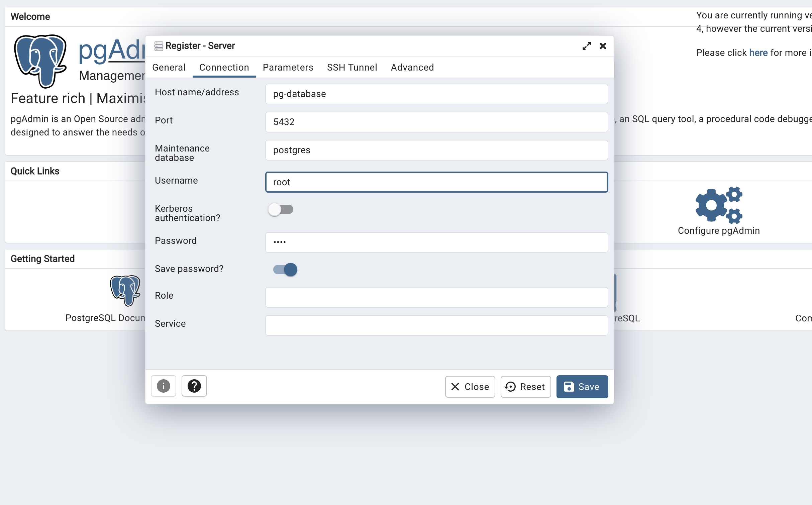This screenshot has width=812, height=505.
Task: Click the large pgAdmin elephant logo
Action: click(x=40, y=61)
